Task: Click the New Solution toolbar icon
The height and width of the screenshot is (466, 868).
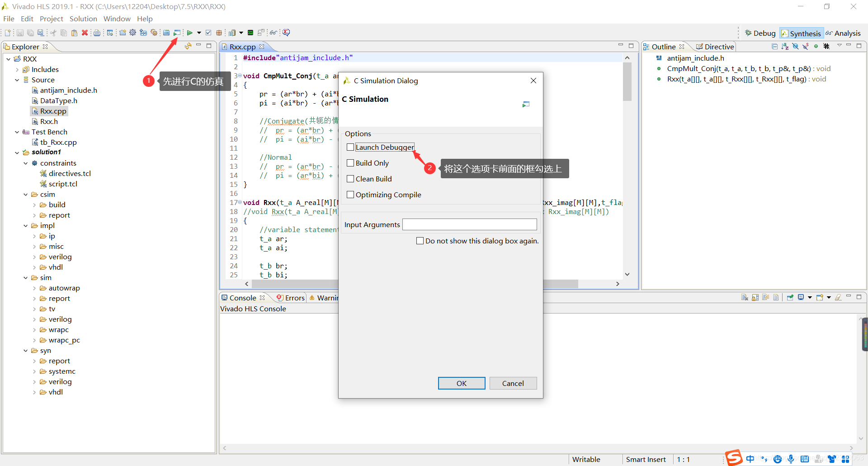Action: point(143,33)
